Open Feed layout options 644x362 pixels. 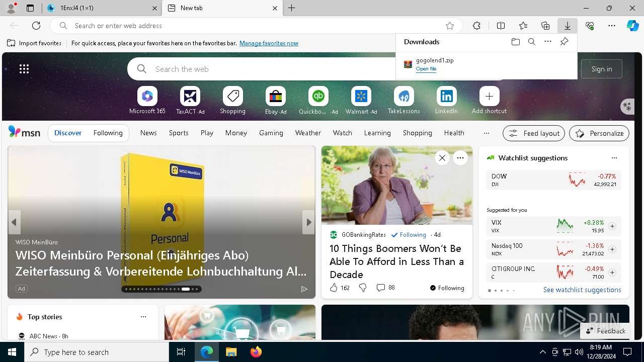(x=534, y=133)
